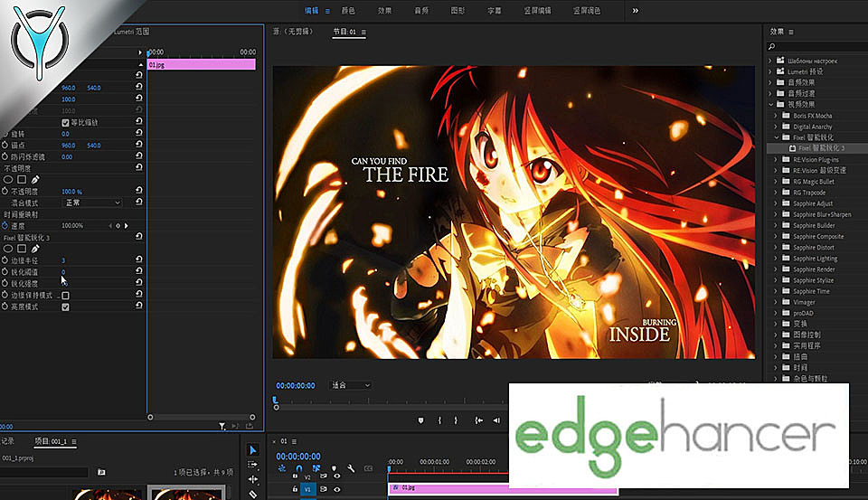Enable the 边缘保持模式 checkbox
The image size is (868, 500).
[x=65, y=295]
